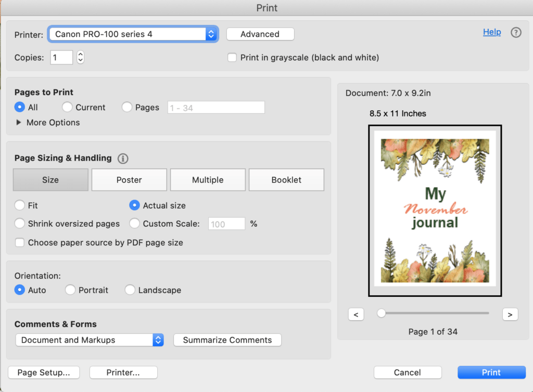Click the Page Sizing info icon
The width and height of the screenshot is (533, 392).
tap(123, 159)
